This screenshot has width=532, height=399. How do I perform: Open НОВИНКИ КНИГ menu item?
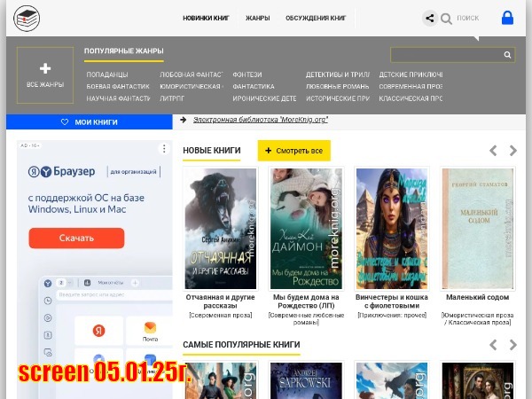[x=206, y=18]
